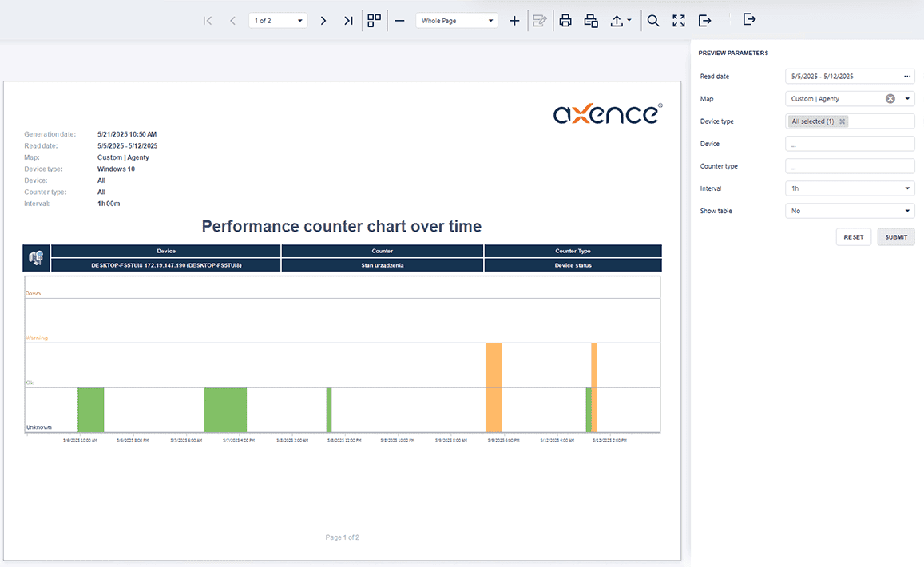924x567 pixels.
Task: Jump to the last report page
Action: [x=348, y=21]
